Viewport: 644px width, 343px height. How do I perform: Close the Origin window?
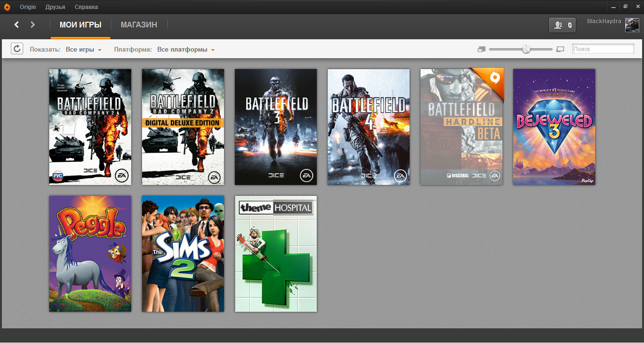point(637,7)
